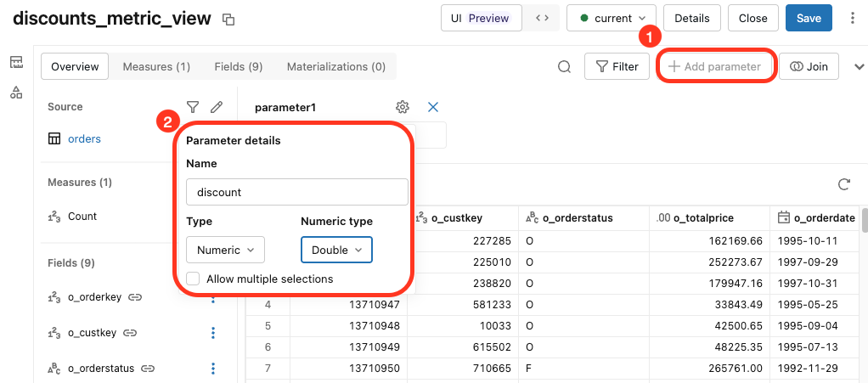Open the shapes sidebar icon
Image resolution: width=868 pixels, height=383 pixels.
(17, 93)
